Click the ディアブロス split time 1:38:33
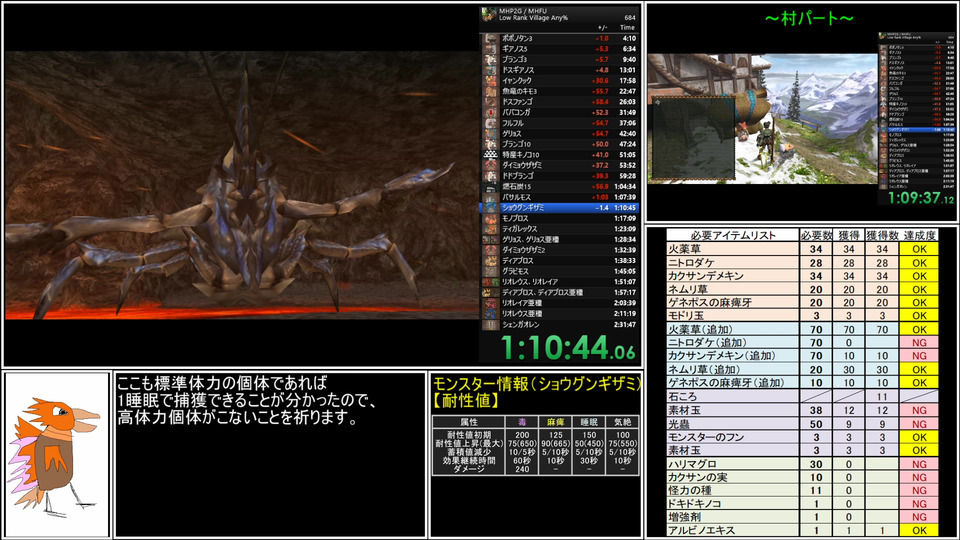Viewport: 960px width, 540px height. coord(625,260)
